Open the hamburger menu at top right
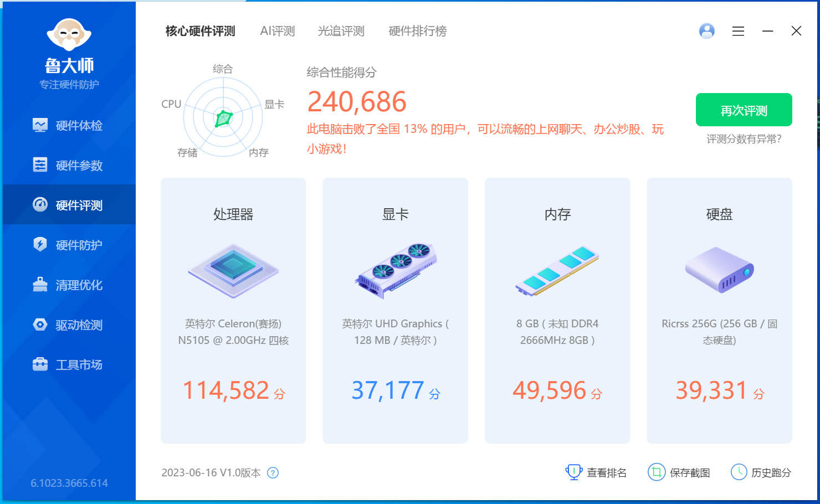This screenshot has height=504, width=820. tap(738, 31)
